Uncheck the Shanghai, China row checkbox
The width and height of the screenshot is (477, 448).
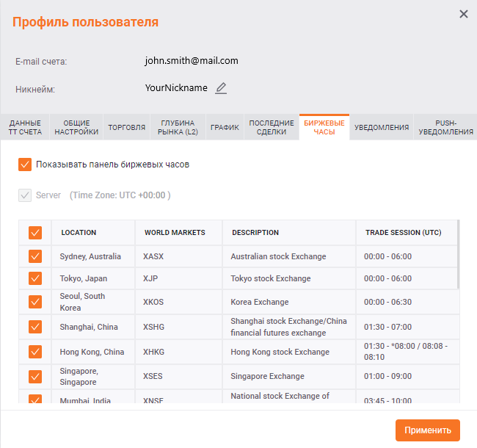click(x=35, y=327)
